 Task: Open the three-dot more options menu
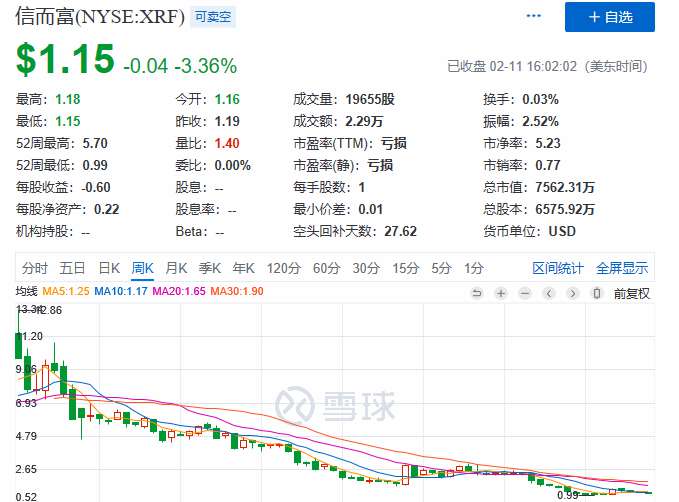pos(534,16)
